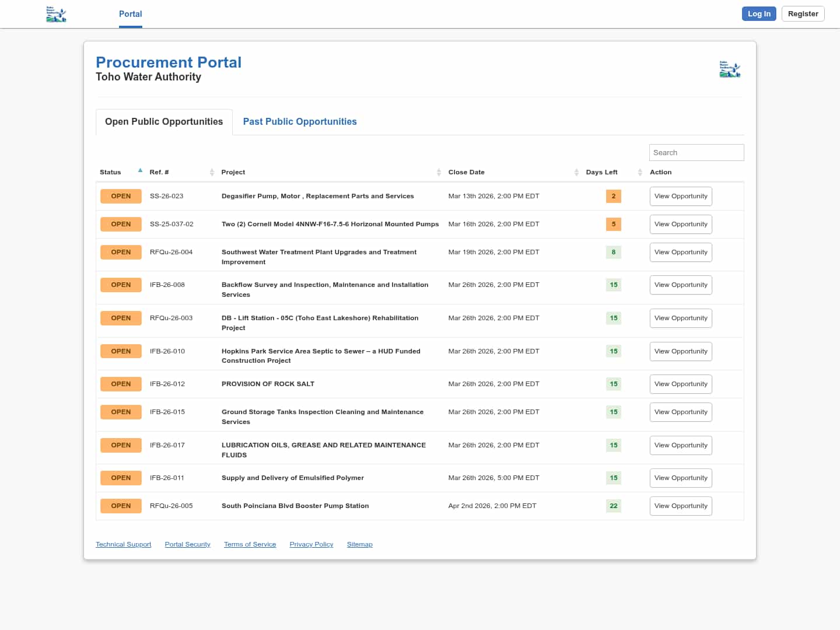Screen dimensions: 840x630
Task: Focus the Search input field
Action: point(696,153)
